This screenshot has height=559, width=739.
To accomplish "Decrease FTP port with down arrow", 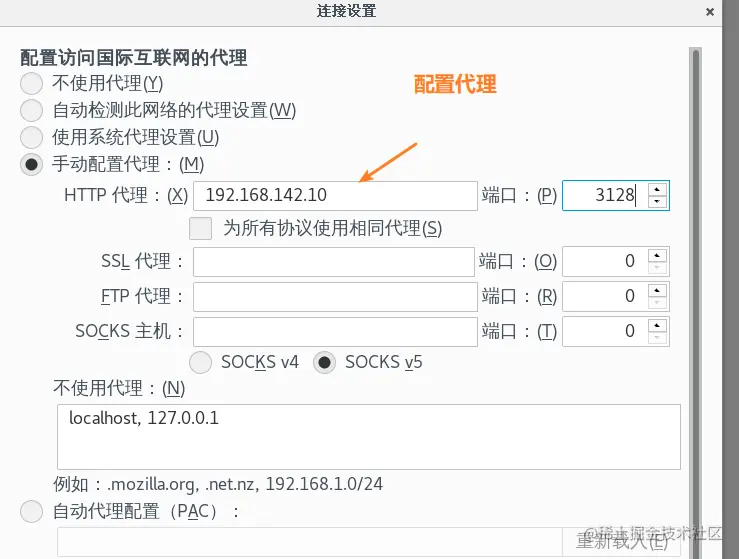I will click(657, 303).
